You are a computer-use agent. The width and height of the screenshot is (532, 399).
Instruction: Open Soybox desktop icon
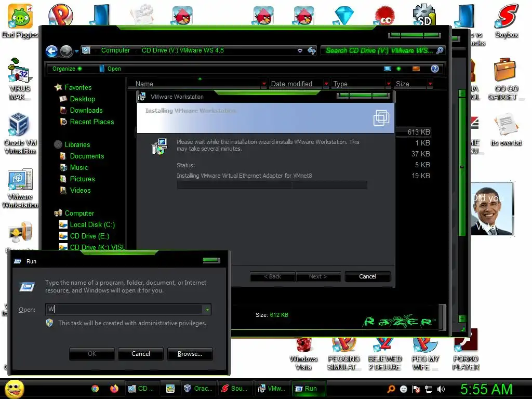click(506, 21)
